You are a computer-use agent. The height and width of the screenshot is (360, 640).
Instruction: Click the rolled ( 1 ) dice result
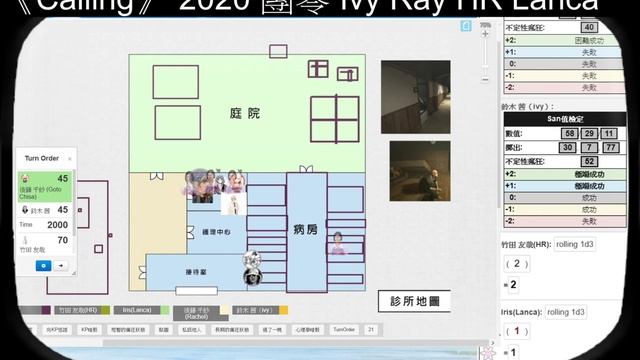pos(517,331)
